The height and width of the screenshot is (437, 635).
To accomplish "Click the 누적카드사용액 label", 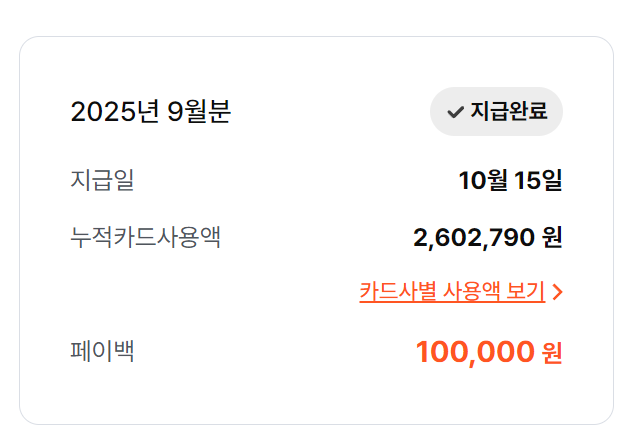I will (145, 237).
